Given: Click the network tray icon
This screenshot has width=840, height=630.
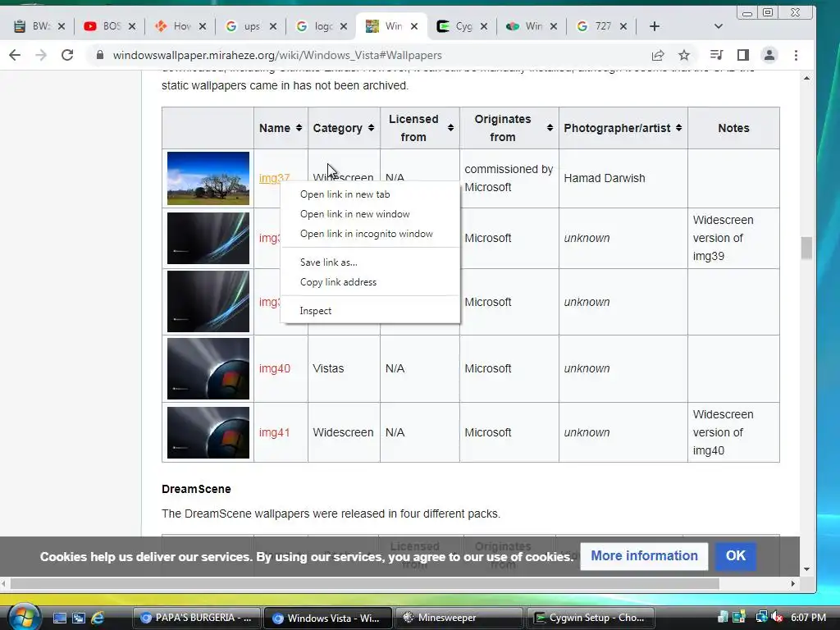Looking at the screenshot, I should tap(760, 617).
